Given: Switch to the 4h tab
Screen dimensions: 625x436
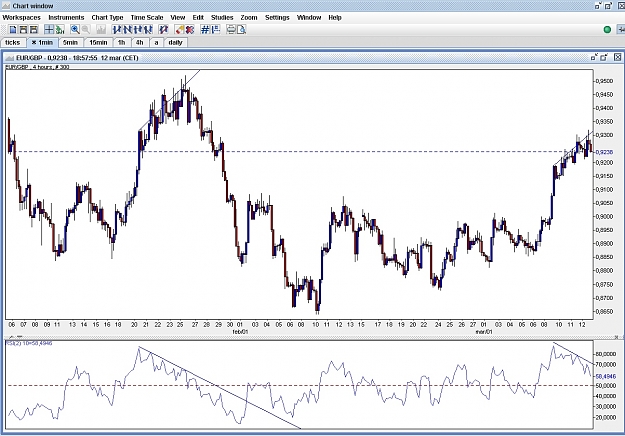Looking at the screenshot, I should pos(140,43).
